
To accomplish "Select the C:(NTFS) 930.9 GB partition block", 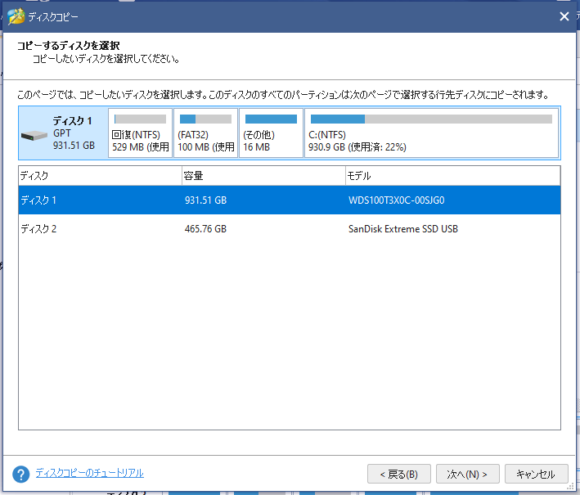I will pos(431,133).
